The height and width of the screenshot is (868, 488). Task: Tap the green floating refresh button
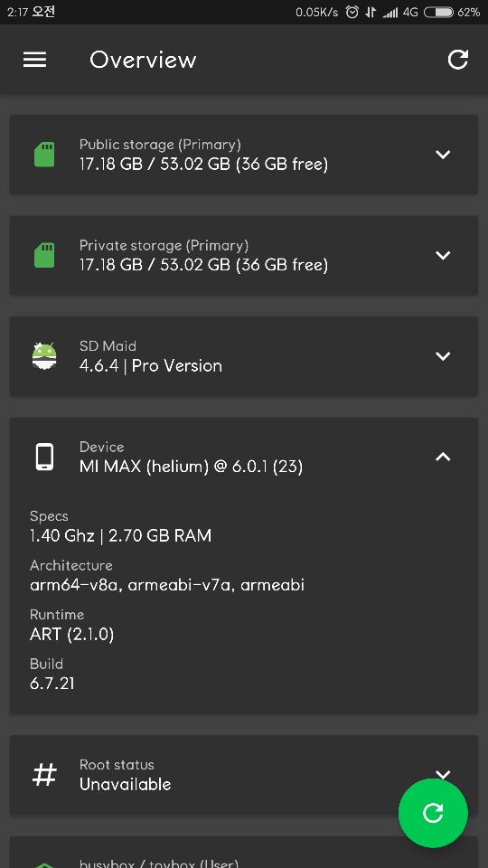pos(433,813)
